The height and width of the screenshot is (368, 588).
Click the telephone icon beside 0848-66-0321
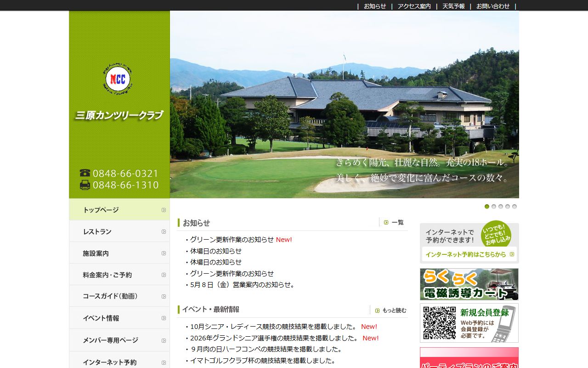(85, 173)
